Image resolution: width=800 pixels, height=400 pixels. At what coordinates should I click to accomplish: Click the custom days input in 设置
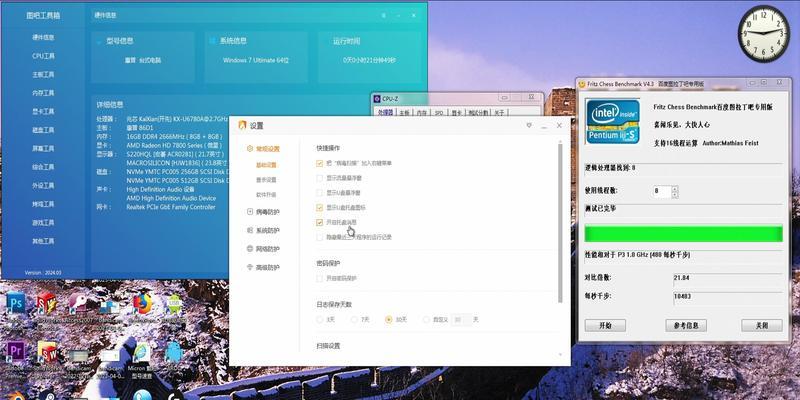coord(459,319)
